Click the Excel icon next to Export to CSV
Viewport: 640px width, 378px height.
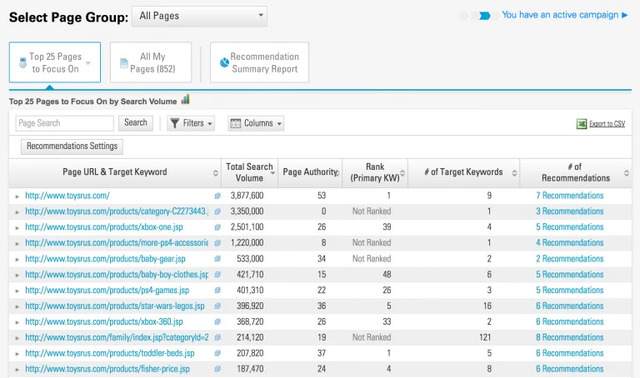(x=581, y=124)
